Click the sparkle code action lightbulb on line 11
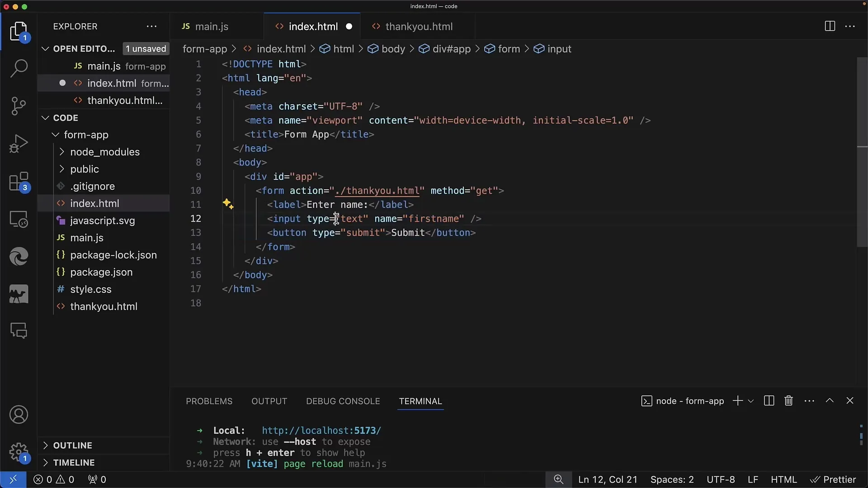Viewport: 868px width, 488px height. coord(228,204)
